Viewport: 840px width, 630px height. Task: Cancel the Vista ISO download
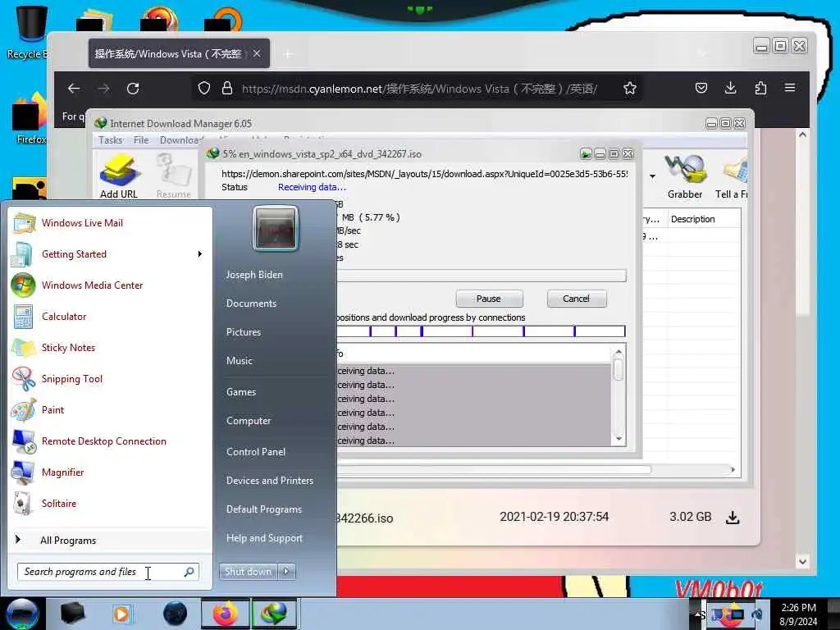pyautogui.click(x=576, y=299)
